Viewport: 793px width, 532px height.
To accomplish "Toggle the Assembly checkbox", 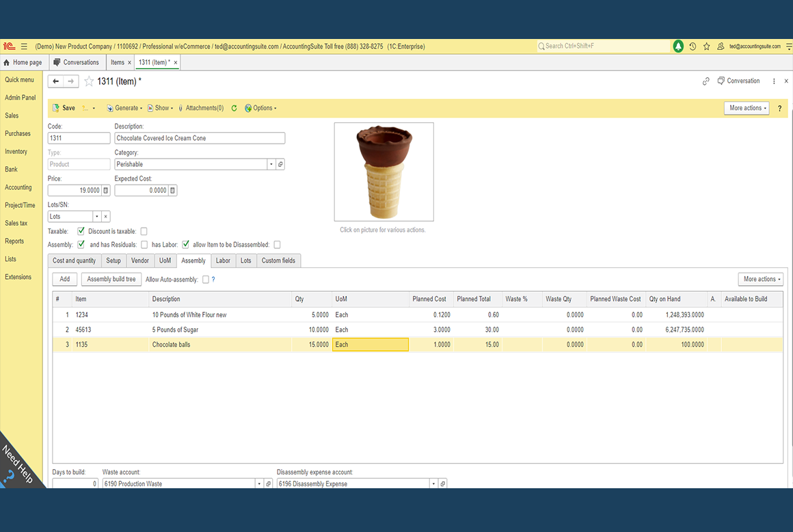I will click(81, 244).
